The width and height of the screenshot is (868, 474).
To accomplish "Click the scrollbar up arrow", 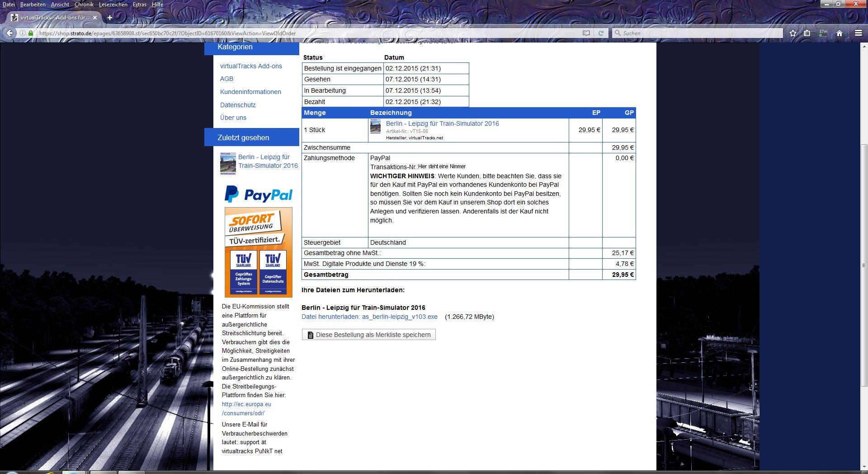I will [x=864, y=46].
